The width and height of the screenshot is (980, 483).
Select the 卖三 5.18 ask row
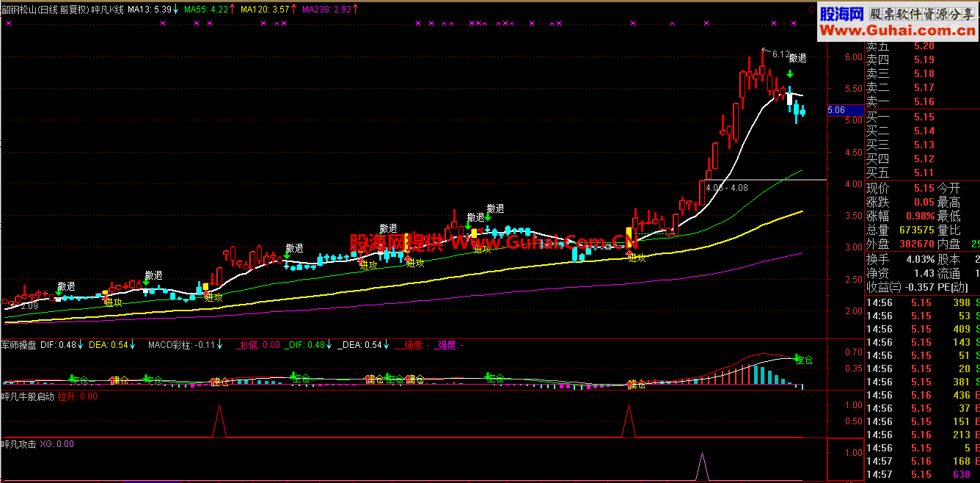(x=922, y=73)
